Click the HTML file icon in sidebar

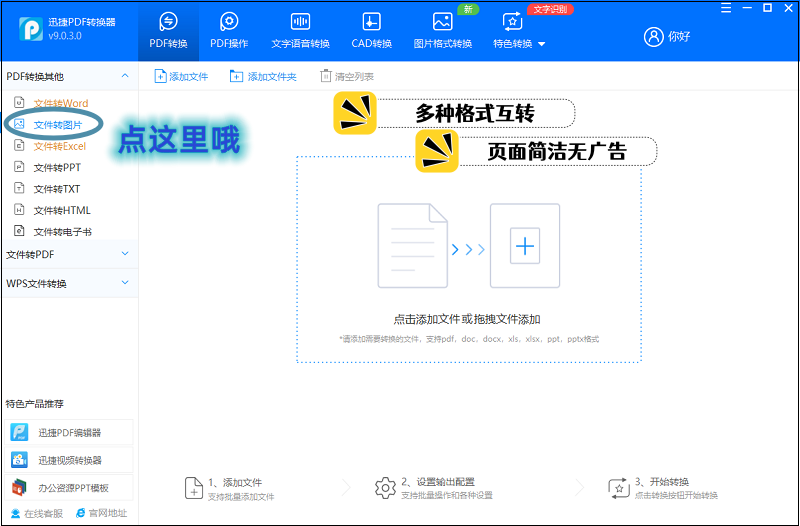point(19,210)
